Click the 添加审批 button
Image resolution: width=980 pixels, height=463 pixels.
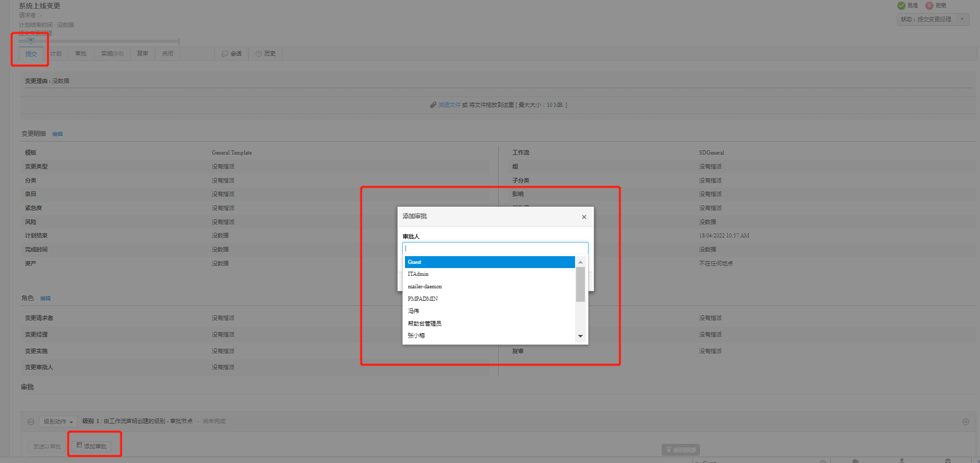coord(92,446)
